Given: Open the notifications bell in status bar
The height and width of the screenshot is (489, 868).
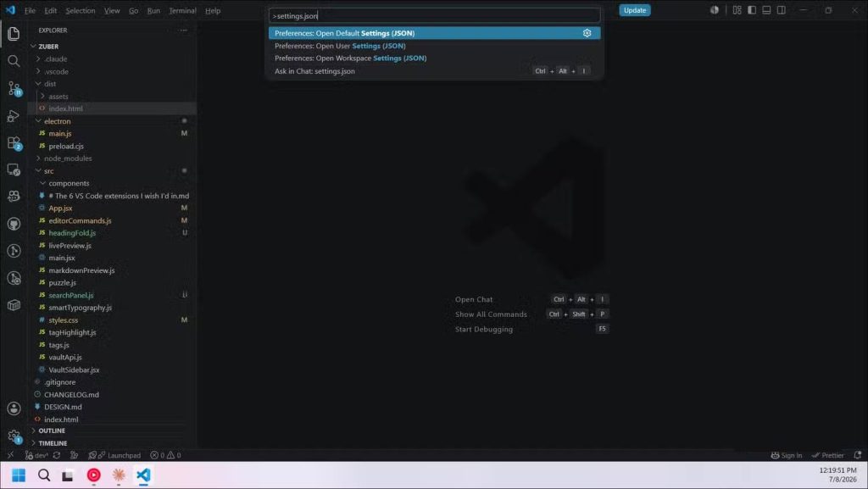Looking at the screenshot, I should click(x=858, y=455).
